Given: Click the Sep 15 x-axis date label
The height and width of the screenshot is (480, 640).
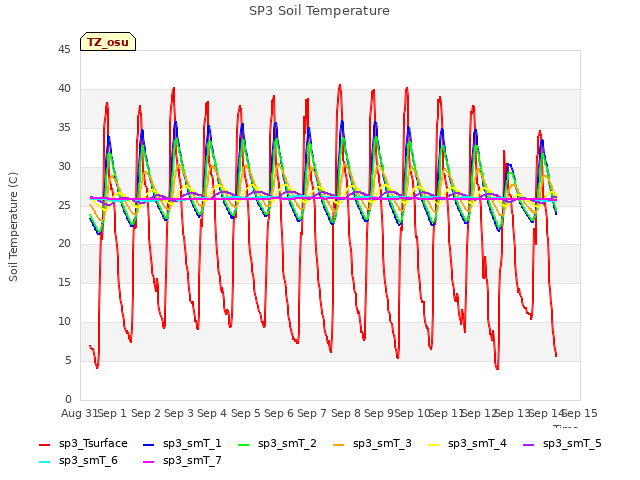Looking at the screenshot, I should tap(580, 413).
